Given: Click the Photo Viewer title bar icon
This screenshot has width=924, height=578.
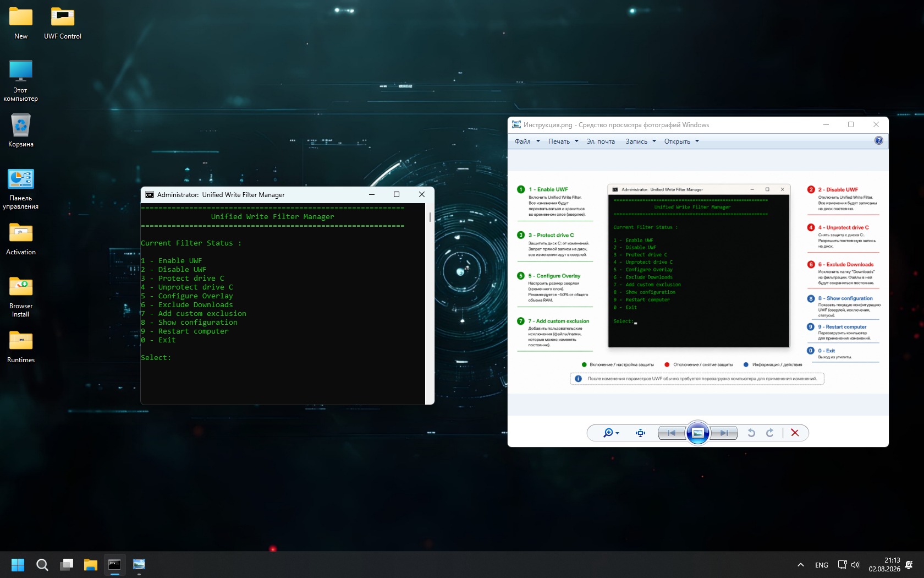Looking at the screenshot, I should [x=516, y=125].
